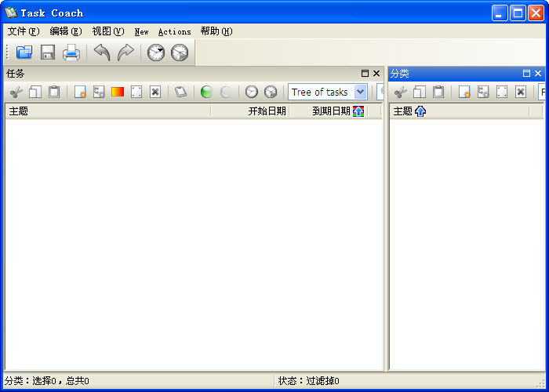Sort by 主题 column in 分类 panel
The width and height of the screenshot is (549, 392).
pyautogui.click(x=460, y=111)
